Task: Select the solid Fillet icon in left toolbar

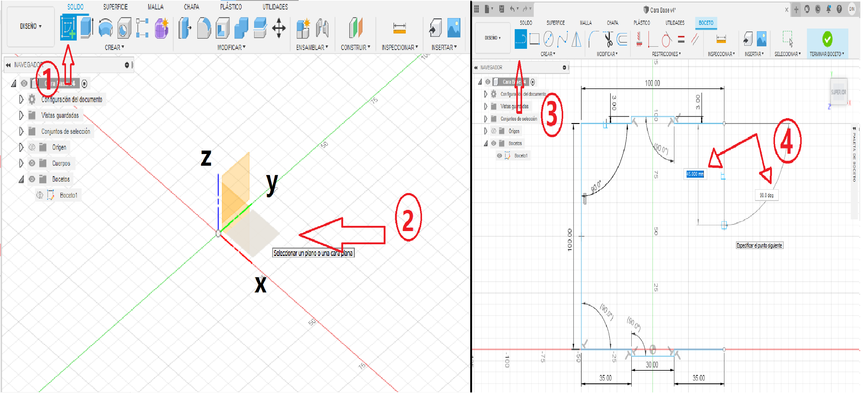Action: tap(204, 28)
